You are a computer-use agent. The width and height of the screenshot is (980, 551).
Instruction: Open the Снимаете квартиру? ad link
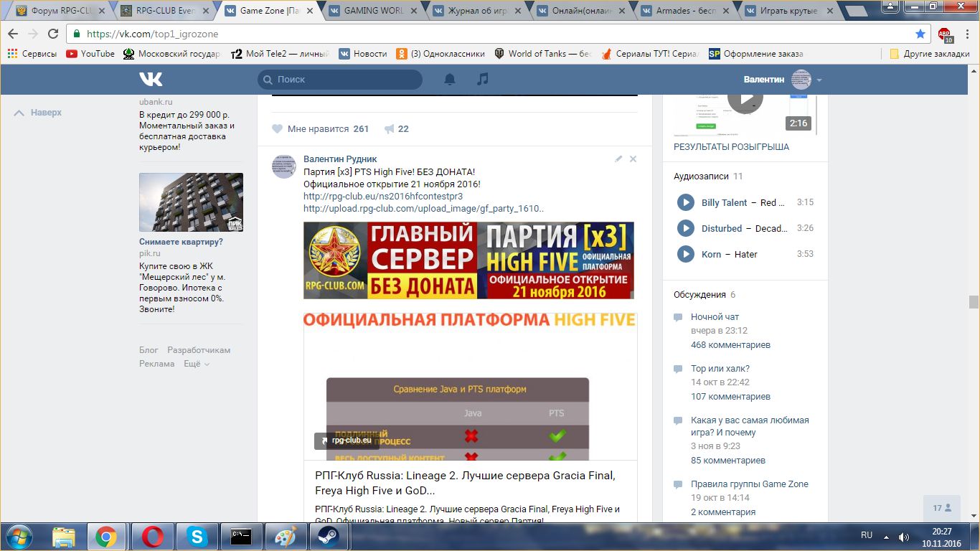pyautogui.click(x=181, y=242)
